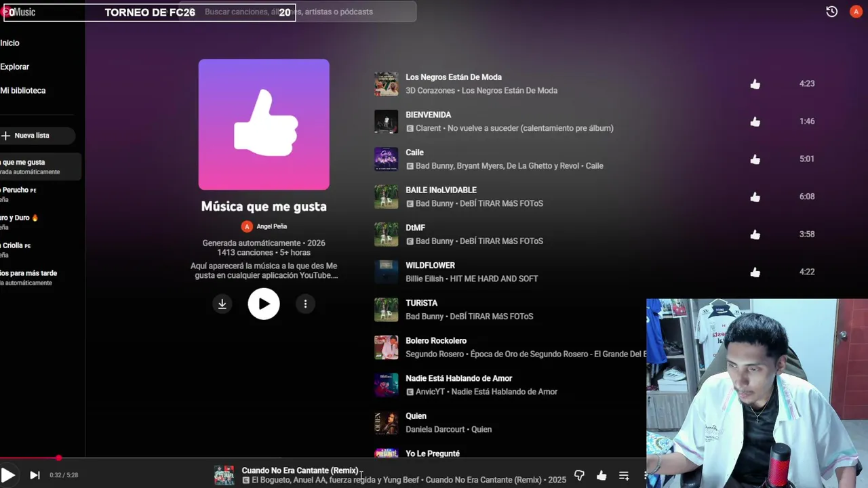Image resolution: width=868 pixels, height=488 pixels.
Task: Open the Clarent artist link
Action: (429, 128)
